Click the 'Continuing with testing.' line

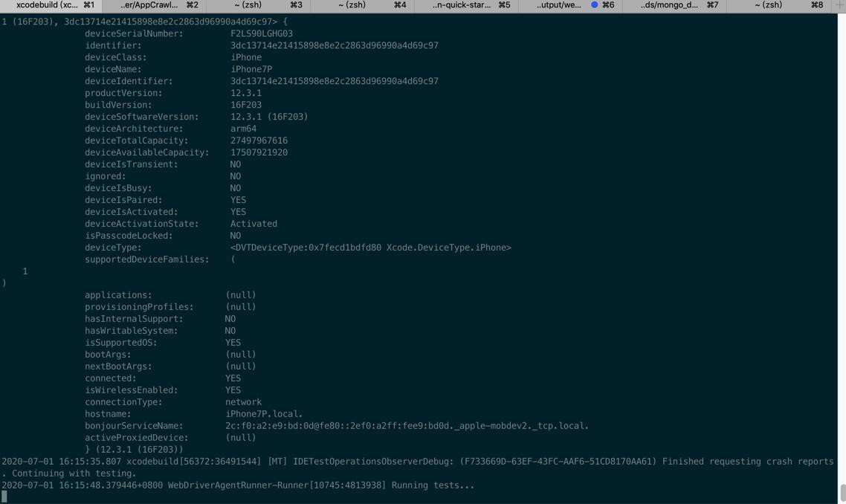tap(68, 474)
